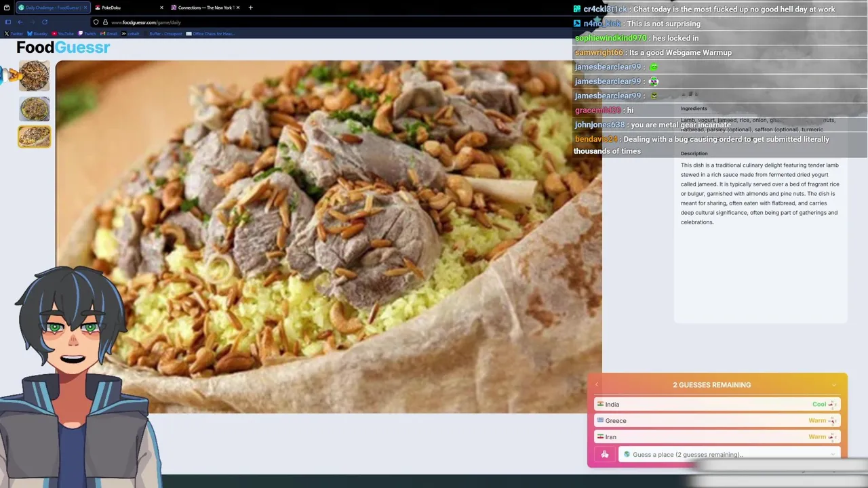Image resolution: width=868 pixels, height=488 pixels.
Task: Reload the FoodGuessr page
Action: pyautogui.click(x=45, y=22)
